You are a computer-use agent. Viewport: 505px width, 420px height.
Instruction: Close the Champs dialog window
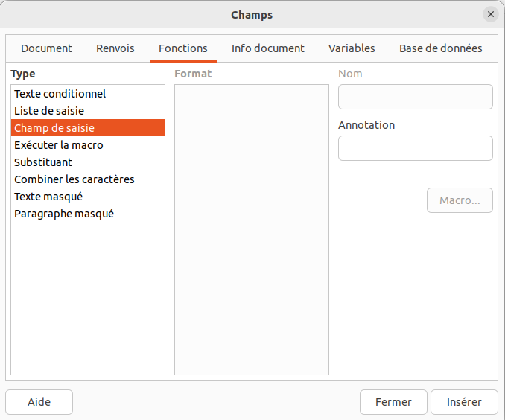490,15
